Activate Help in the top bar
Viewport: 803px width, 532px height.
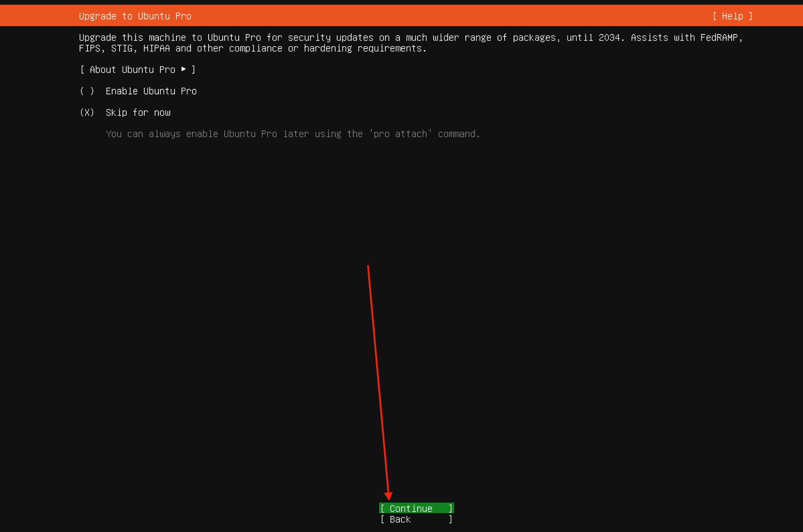732,16
